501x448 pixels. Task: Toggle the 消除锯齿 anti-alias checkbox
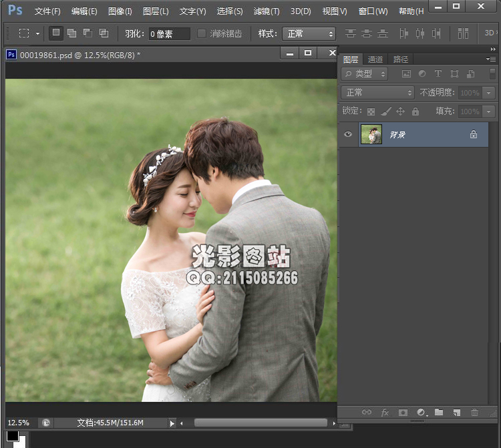point(202,33)
